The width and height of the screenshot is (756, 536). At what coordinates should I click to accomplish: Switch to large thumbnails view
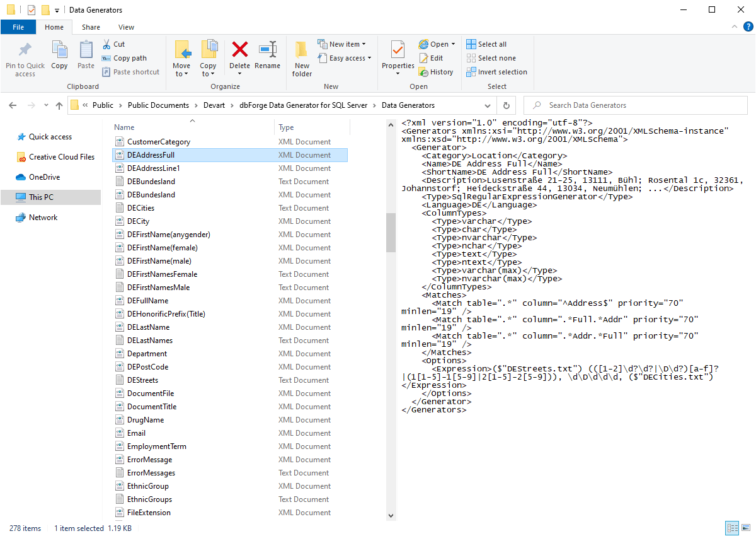[x=746, y=528]
